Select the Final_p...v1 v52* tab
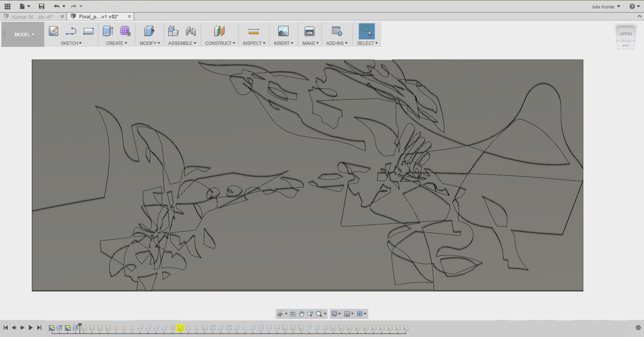The height and width of the screenshot is (337, 644). point(99,16)
